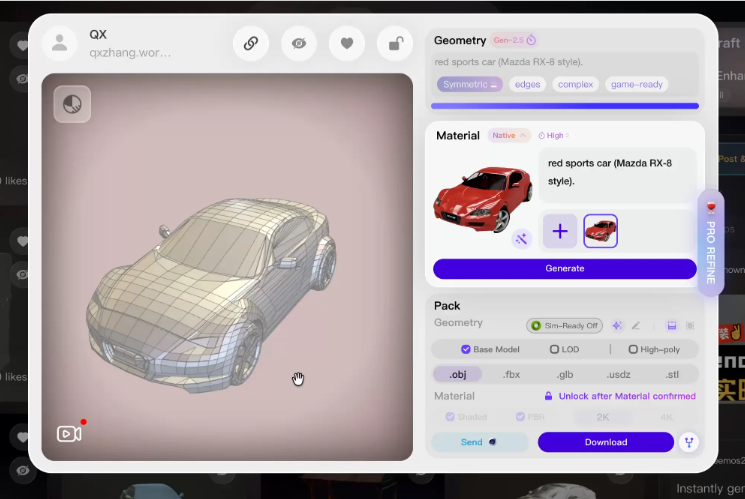Like the model with heart icon
Viewport: 745px width, 499px height.
point(347,43)
